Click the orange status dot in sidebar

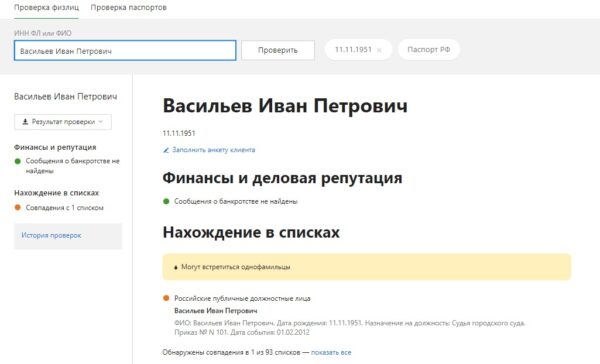pos(18,207)
